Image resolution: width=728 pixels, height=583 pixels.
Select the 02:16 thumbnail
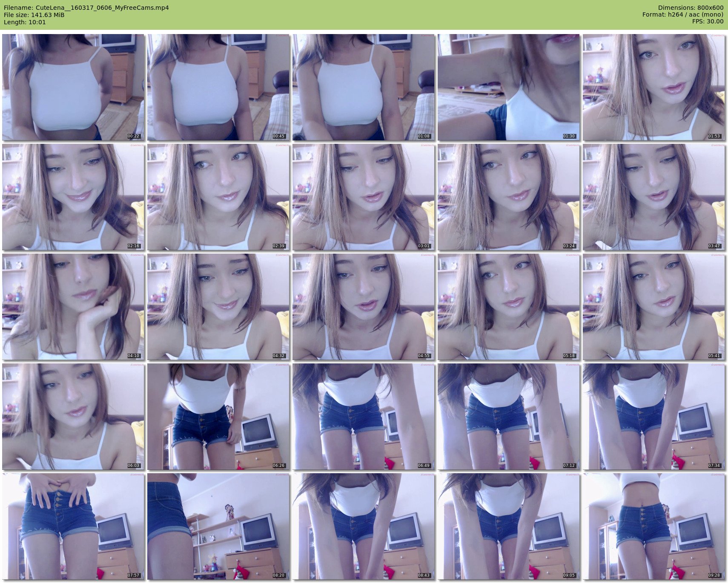tap(73, 197)
